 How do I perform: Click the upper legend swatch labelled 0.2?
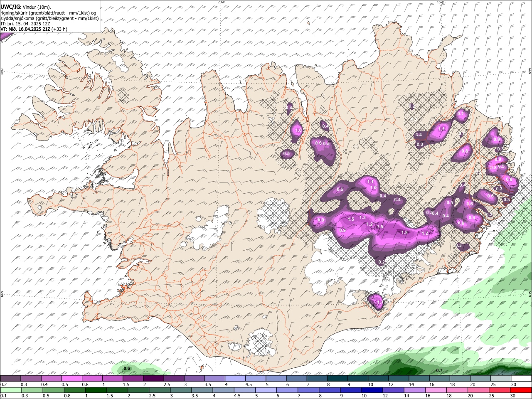tap(10, 378)
